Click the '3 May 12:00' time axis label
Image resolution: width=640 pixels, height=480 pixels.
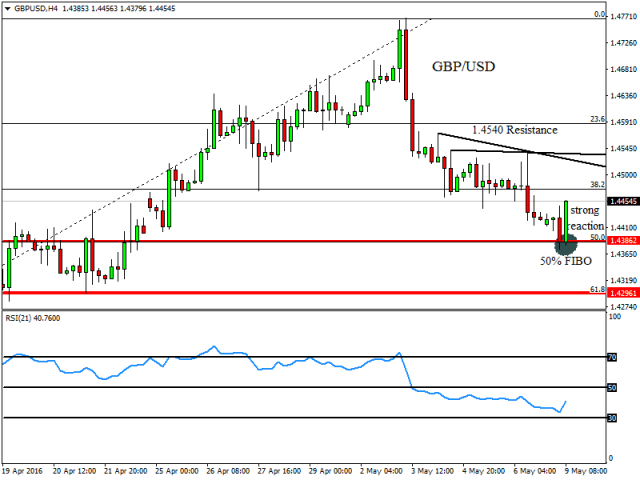(x=433, y=471)
